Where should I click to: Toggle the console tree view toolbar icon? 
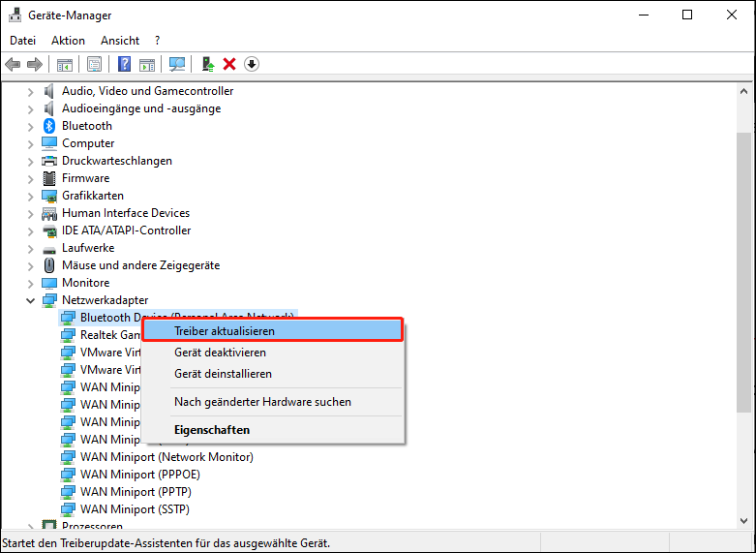[x=65, y=64]
